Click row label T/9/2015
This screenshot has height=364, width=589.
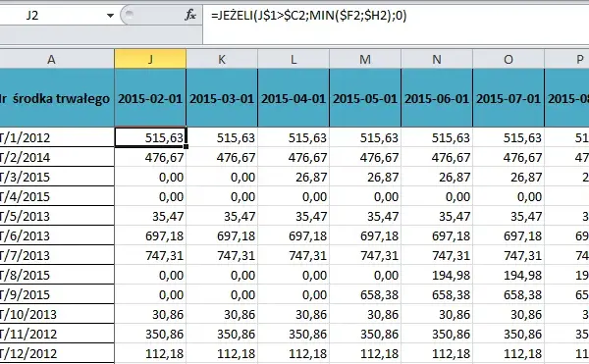57,294
